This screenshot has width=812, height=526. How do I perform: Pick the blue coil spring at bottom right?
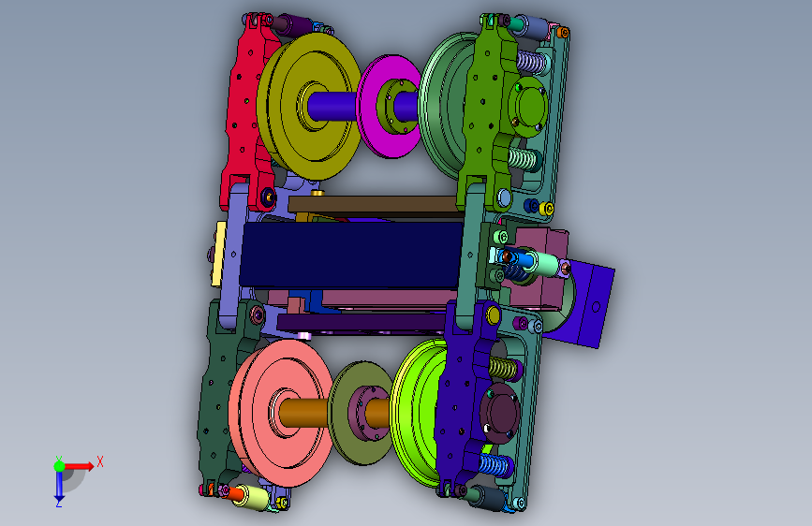click(x=495, y=464)
